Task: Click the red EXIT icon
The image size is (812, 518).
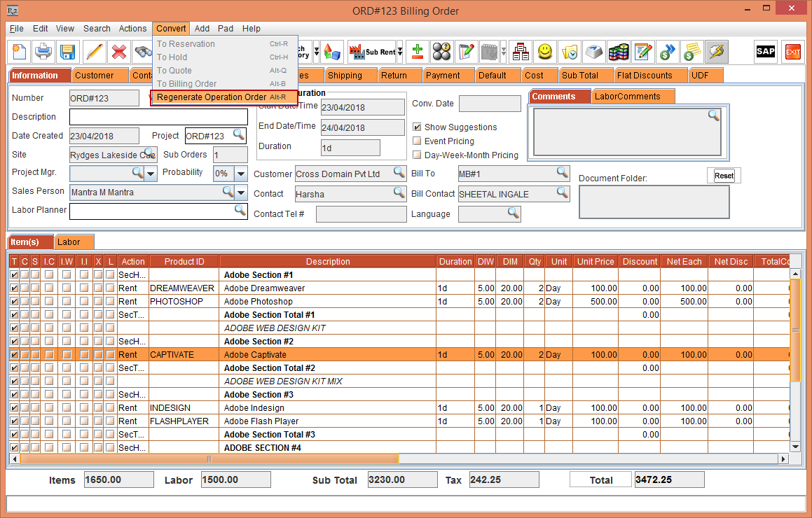Action: [x=792, y=52]
